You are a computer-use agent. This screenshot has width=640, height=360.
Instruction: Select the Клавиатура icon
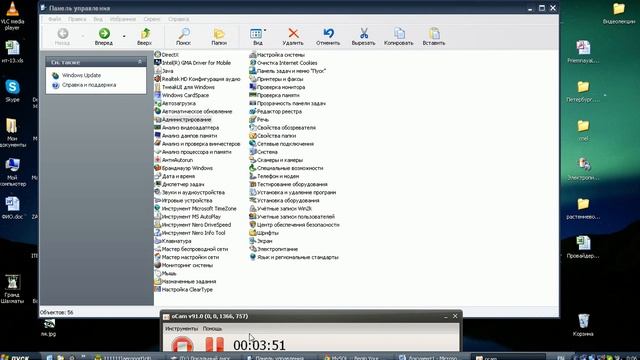[158, 241]
